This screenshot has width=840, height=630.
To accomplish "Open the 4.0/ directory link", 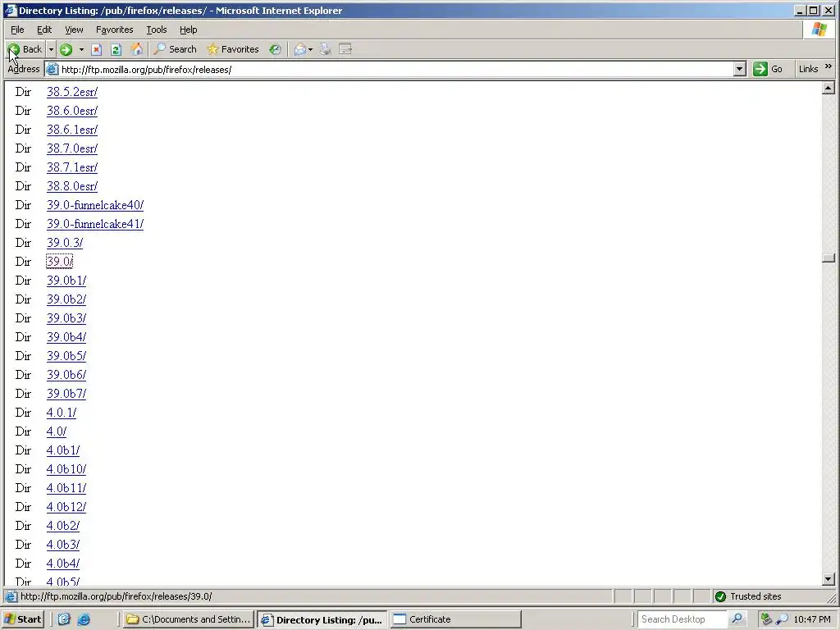I will coord(57,431).
